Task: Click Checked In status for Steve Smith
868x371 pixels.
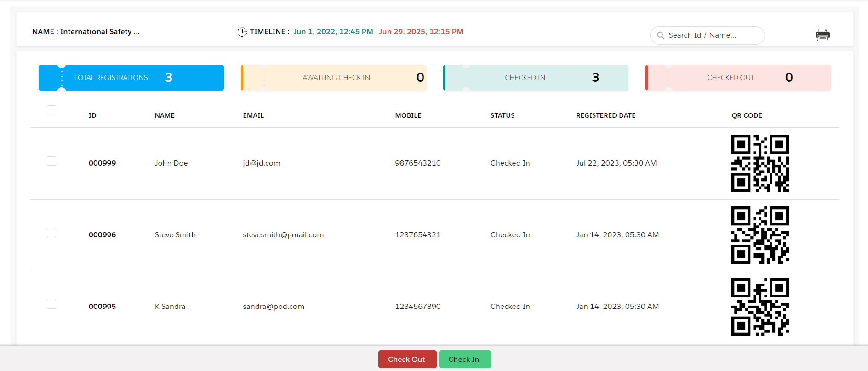Action: pyautogui.click(x=510, y=235)
